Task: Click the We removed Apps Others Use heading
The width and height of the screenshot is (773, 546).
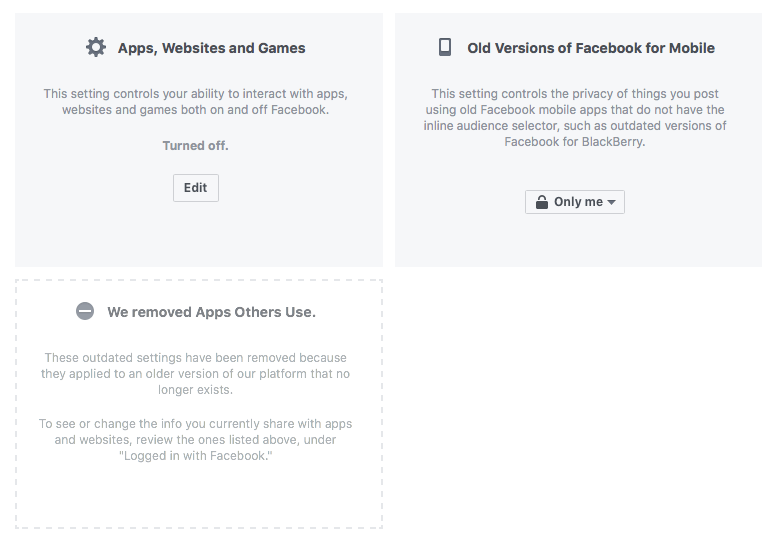Action: pos(211,312)
